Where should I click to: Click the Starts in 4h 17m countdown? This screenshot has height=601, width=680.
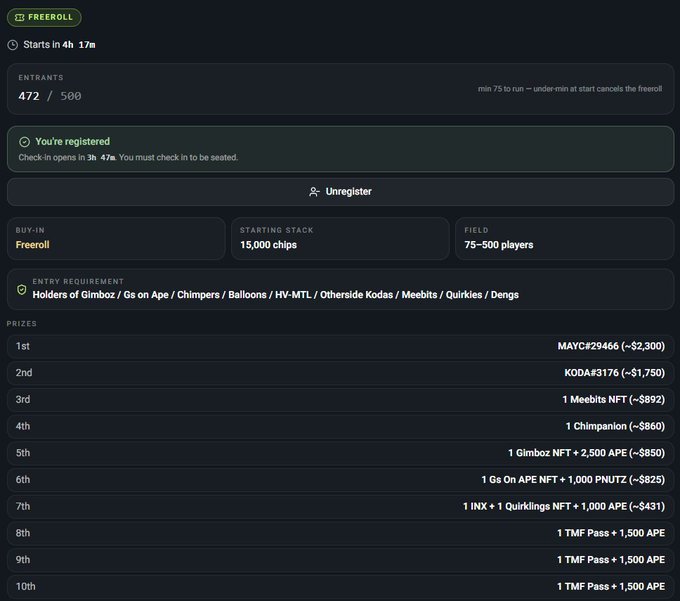click(x=59, y=45)
